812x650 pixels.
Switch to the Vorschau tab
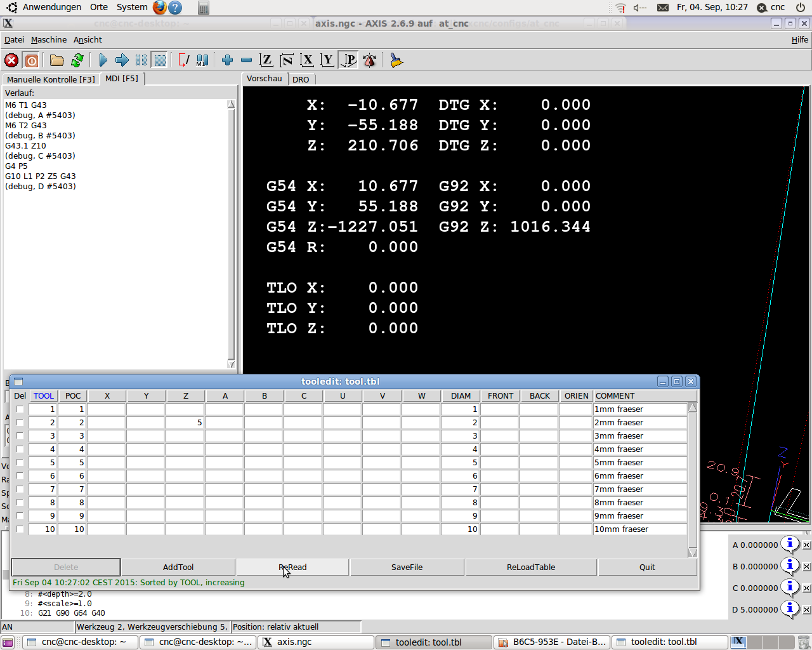point(265,79)
